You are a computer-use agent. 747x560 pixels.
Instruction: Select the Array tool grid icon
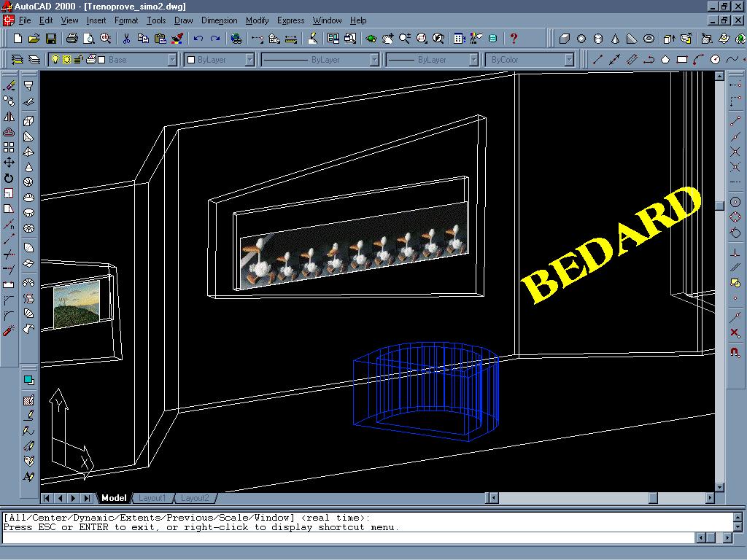(x=9, y=147)
